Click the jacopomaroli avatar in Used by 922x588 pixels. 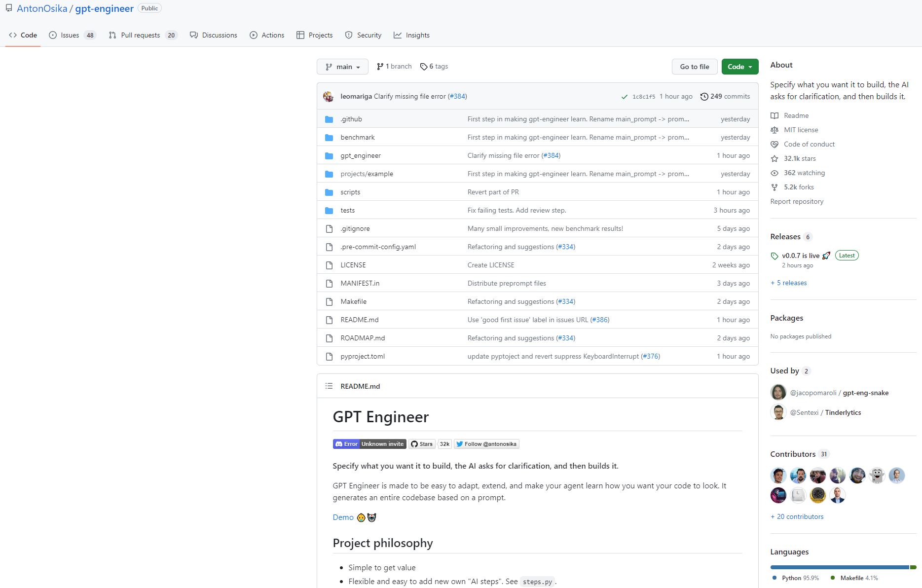click(x=778, y=392)
